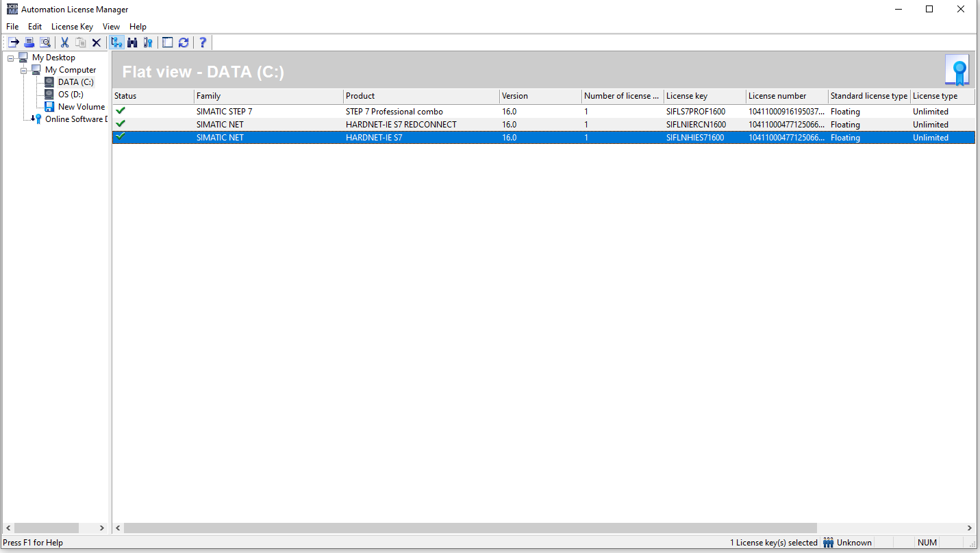Click the floppy disk icon of New Volume
Screen dimensions: 980x553
(49, 107)
